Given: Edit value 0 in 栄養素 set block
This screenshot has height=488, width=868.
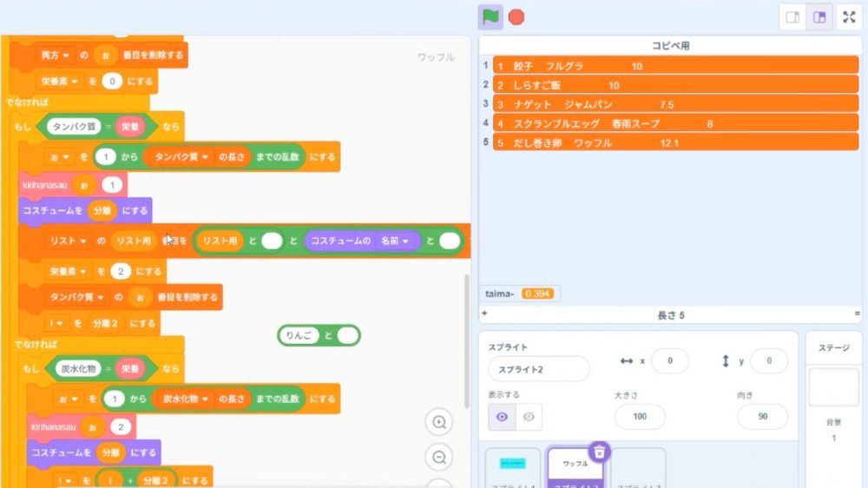Looking at the screenshot, I should pyautogui.click(x=112, y=82).
